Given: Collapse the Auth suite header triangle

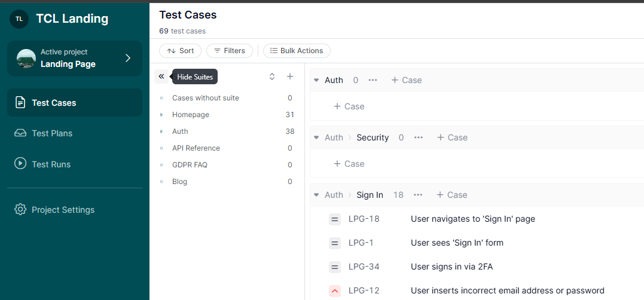Looking at the screenshot, I should pyautogui.click(x=316, y=80).
